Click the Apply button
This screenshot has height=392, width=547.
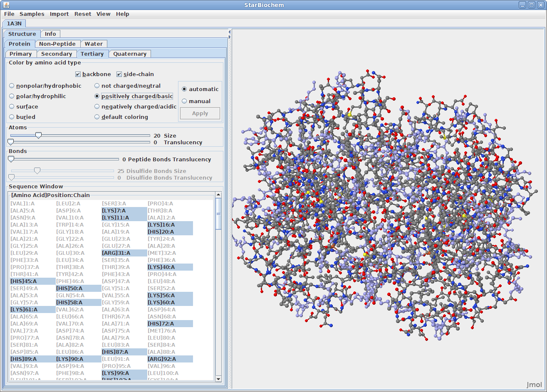(x=200, y=113)
